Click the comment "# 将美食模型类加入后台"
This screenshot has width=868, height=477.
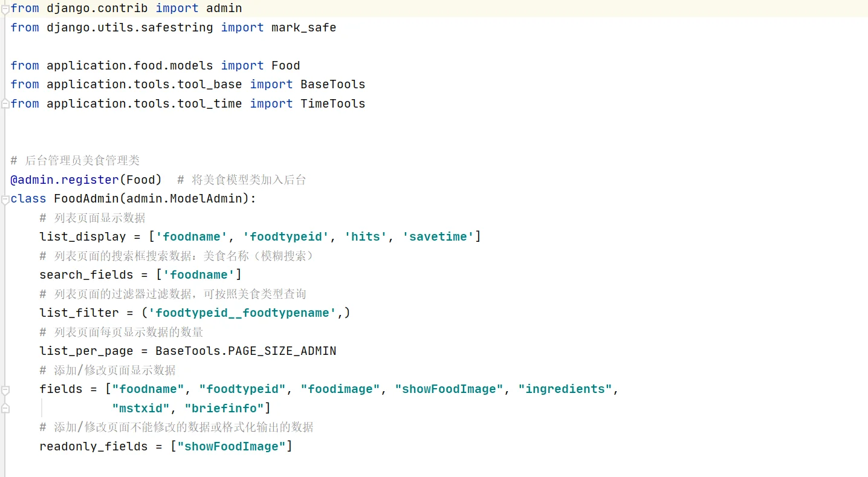tap(242, 180)
